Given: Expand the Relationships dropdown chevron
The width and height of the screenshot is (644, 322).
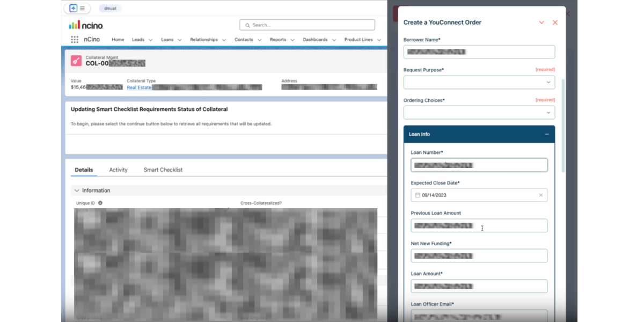Looking at the screenshot, I should (x=224, y=40).
